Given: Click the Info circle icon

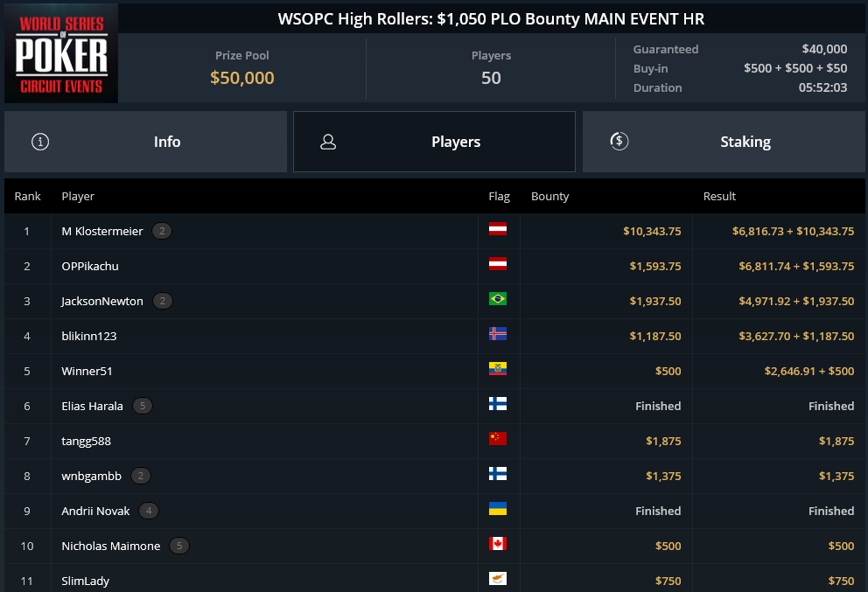Looking at the screenshot, I should point(40,142).
